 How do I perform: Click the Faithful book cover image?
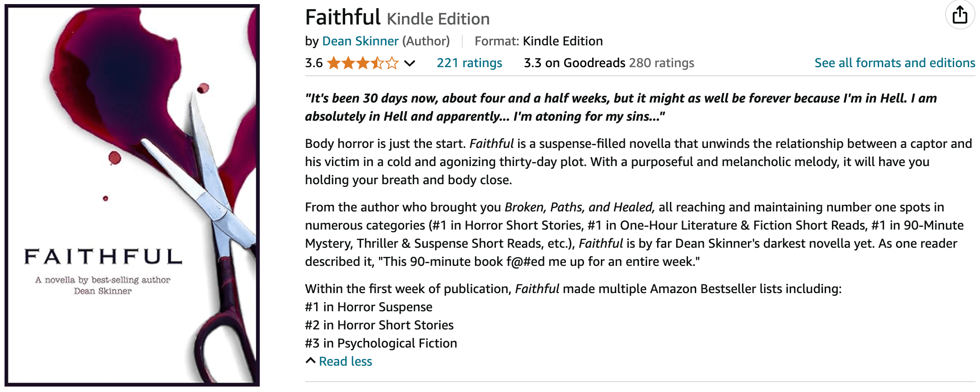[132, 195]
